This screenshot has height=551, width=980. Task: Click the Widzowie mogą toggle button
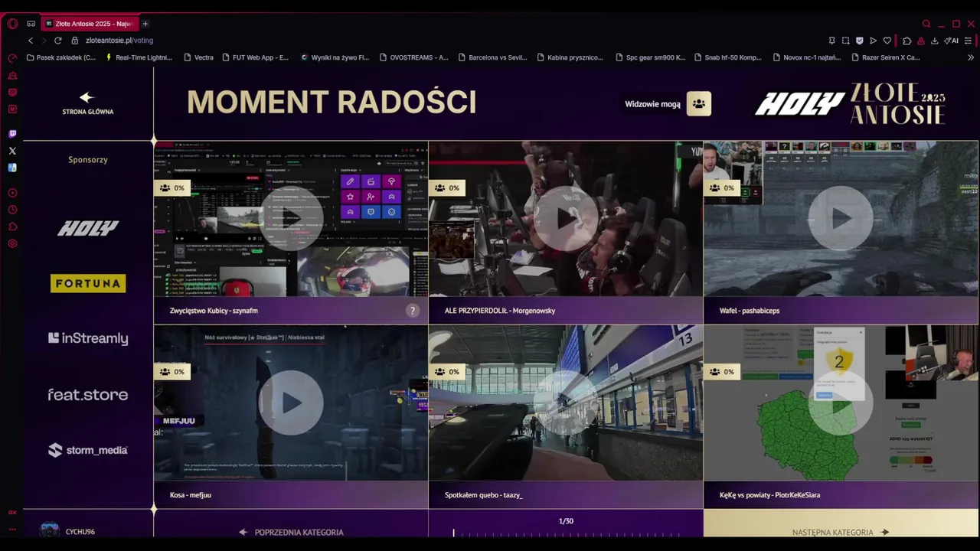667,103
